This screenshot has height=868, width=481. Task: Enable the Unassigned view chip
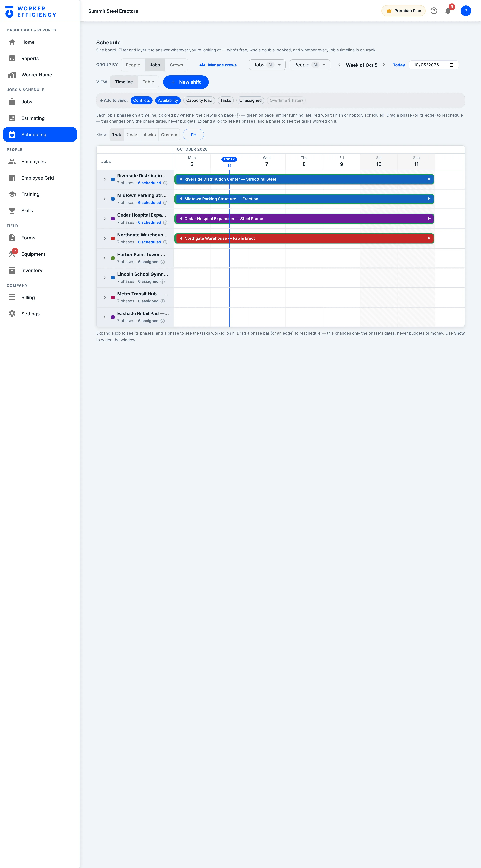(x=251, y=100)
